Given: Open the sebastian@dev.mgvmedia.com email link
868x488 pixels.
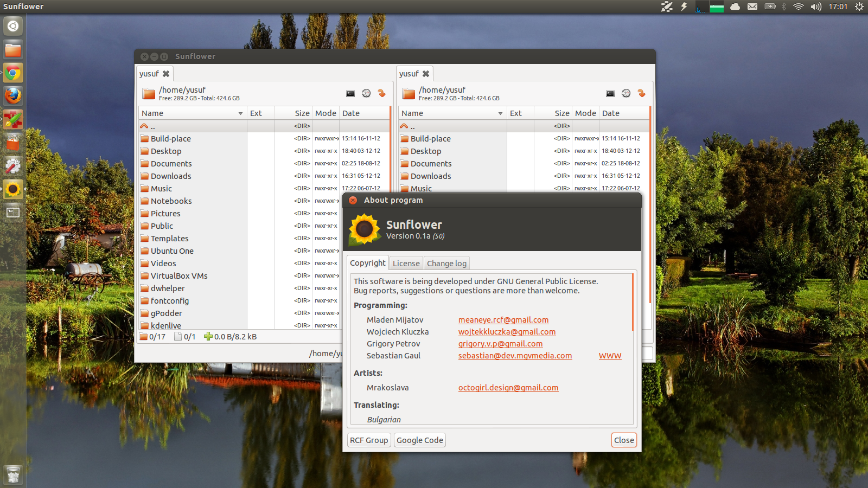Looking at the screenshot, I should tap(515, 356).
